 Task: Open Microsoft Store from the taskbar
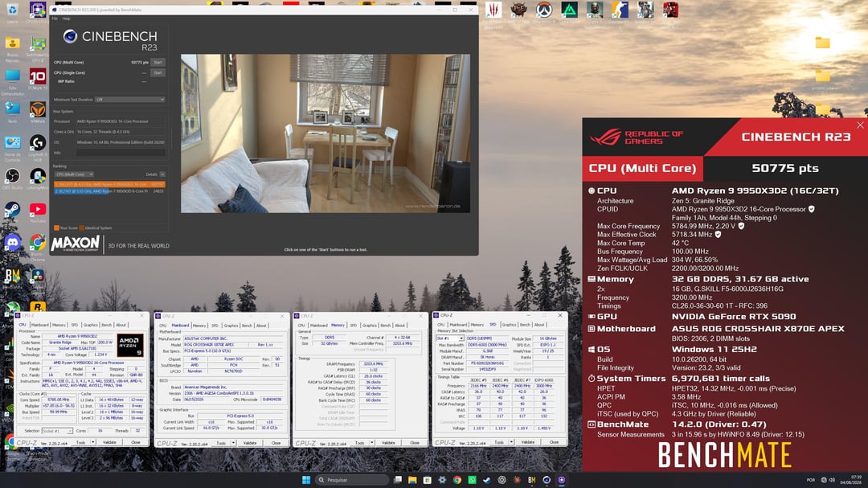428,480
